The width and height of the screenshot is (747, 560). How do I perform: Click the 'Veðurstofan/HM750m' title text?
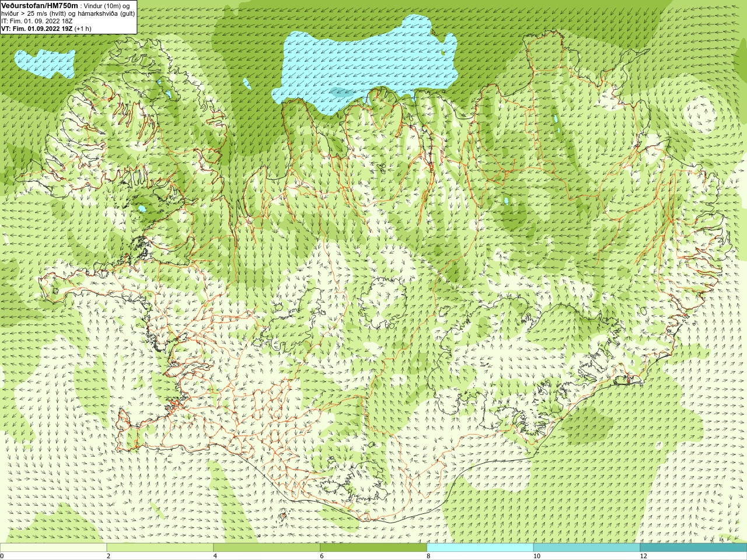[40, 5]
